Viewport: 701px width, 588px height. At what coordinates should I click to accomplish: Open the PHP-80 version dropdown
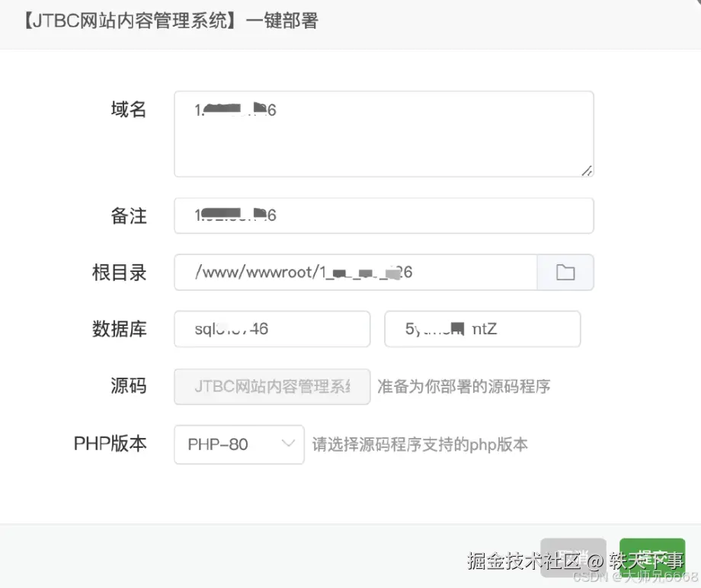pyautogui.click(x=239, y=445)
